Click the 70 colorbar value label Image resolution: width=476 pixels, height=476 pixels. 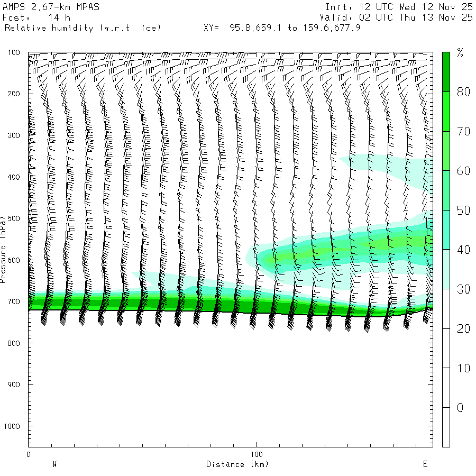(x=463, y=131)
